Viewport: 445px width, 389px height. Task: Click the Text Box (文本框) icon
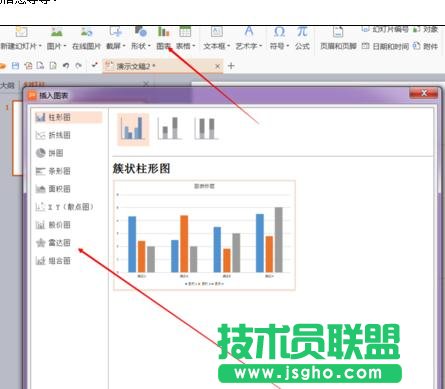[x=217, y=32]
